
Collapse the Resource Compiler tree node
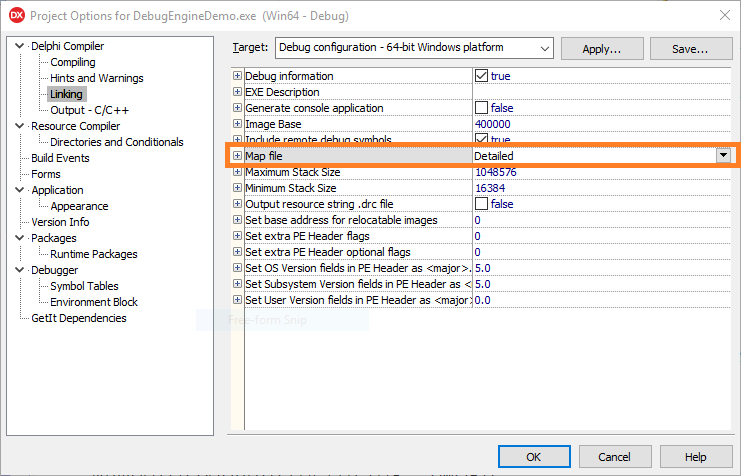19,126
